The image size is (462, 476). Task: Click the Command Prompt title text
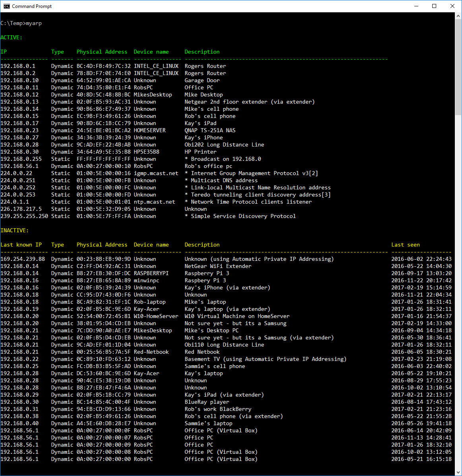tap(32, 6)
